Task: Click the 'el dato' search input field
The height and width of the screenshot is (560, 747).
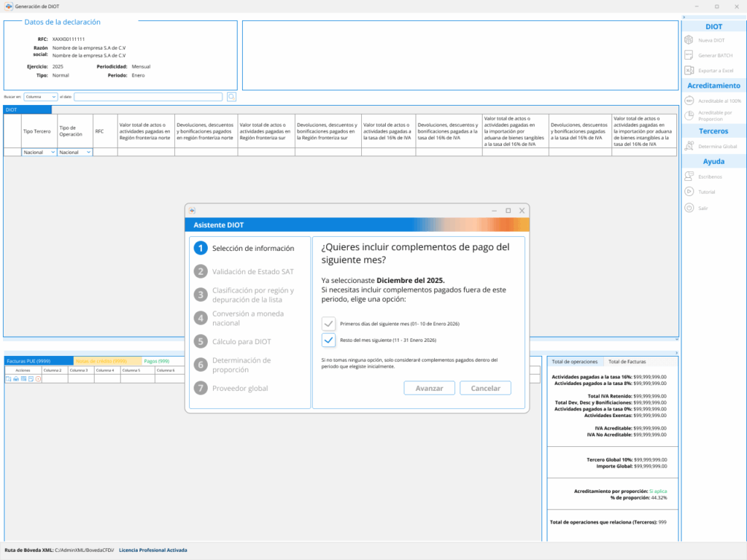Action: coord(148,96)
